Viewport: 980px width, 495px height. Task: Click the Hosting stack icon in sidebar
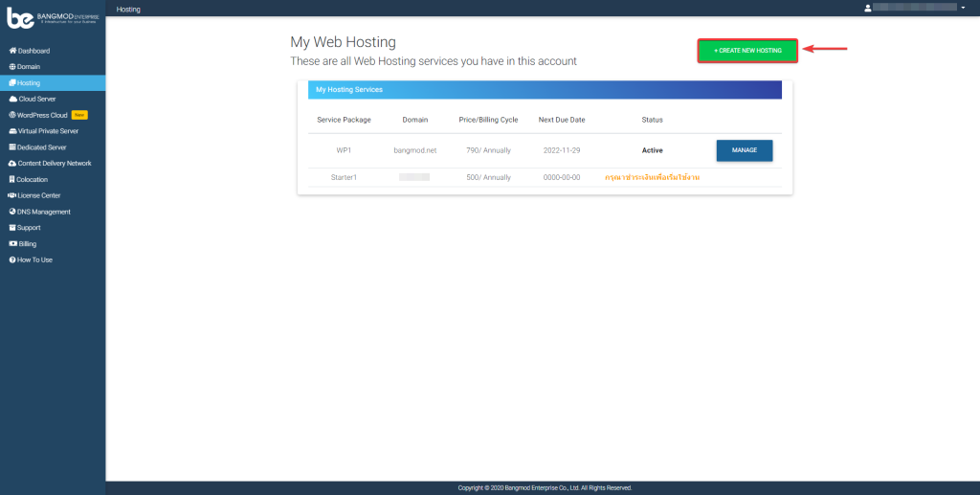[x=12, y=83]
